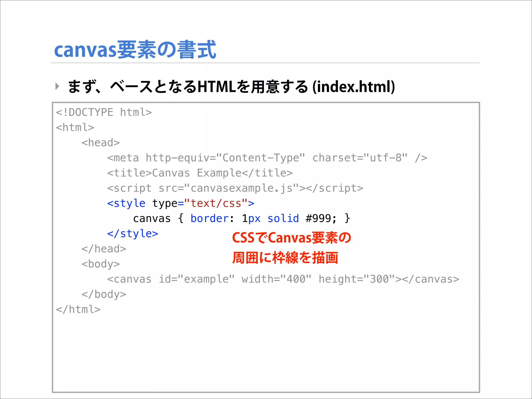This screenshot has height=399, width=532.
Task: Click the "<script src="canvasexample.js">" line
Action: (x=235, y=188)
